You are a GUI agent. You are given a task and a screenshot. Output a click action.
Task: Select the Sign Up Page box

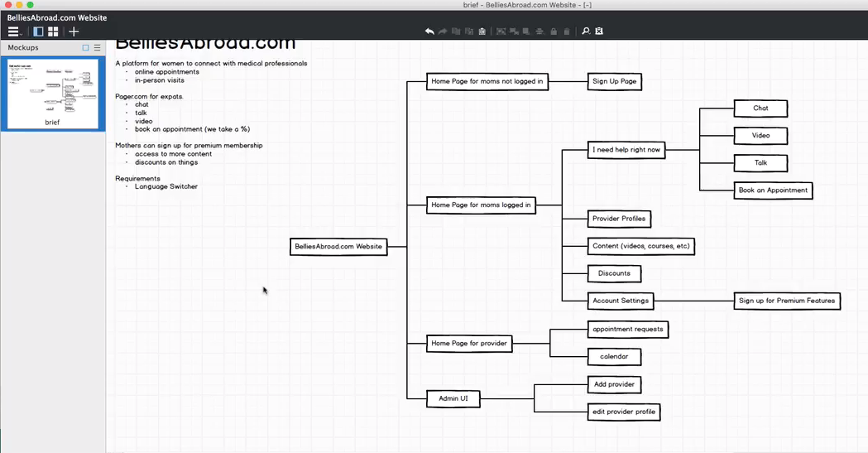(x=615, y=81)
